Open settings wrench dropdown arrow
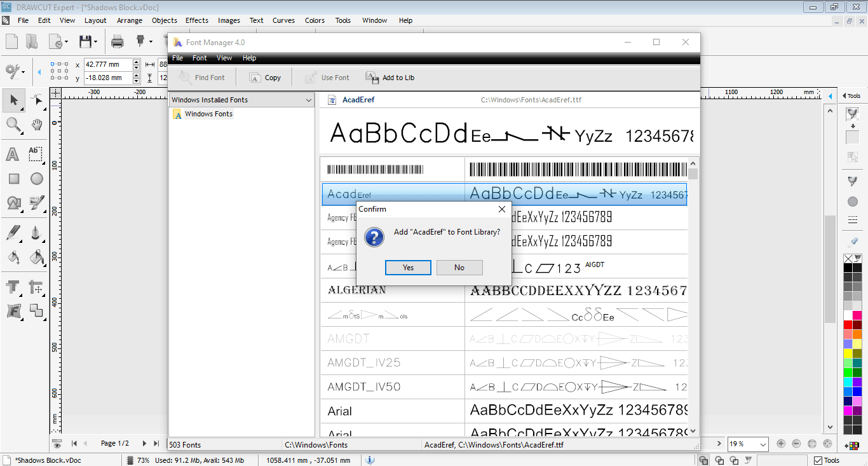The image size is (868, 466). 24,71
